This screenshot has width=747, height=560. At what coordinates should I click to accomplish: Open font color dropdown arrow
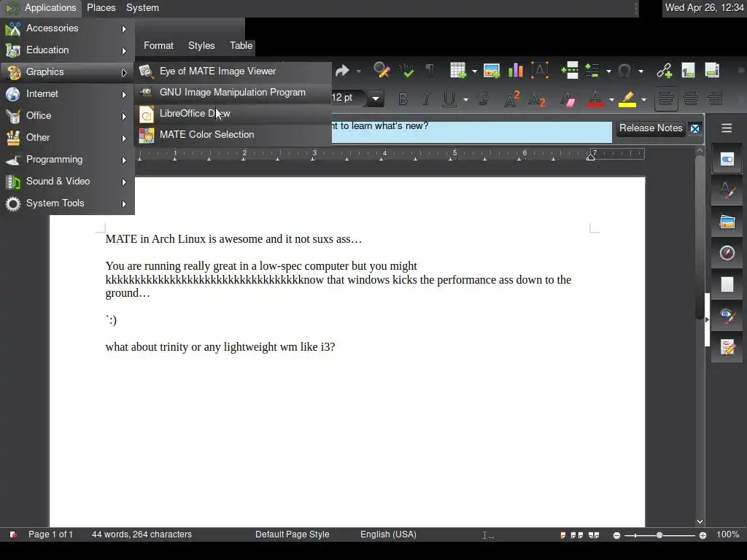tap(611, 99)
